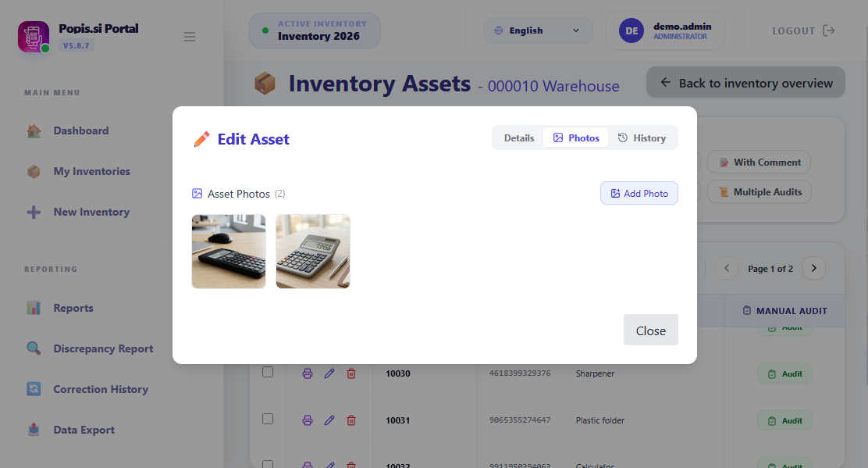Viewport: 868px width, 468px height.
Task: Click the hamburger menu icon in sidebar
Action: [x=190, y=37]
